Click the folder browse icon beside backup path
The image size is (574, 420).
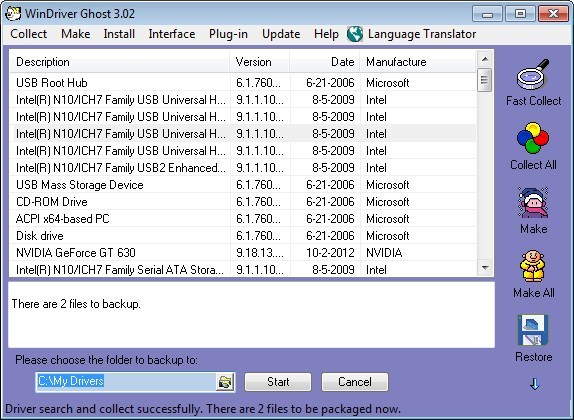tap(225, 382)
